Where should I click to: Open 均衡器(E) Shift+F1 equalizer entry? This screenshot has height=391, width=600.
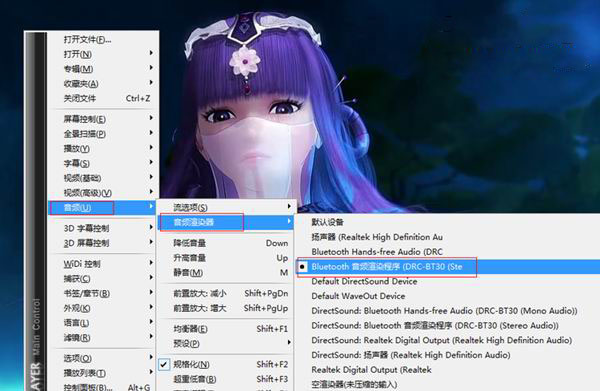coord(226,329)
